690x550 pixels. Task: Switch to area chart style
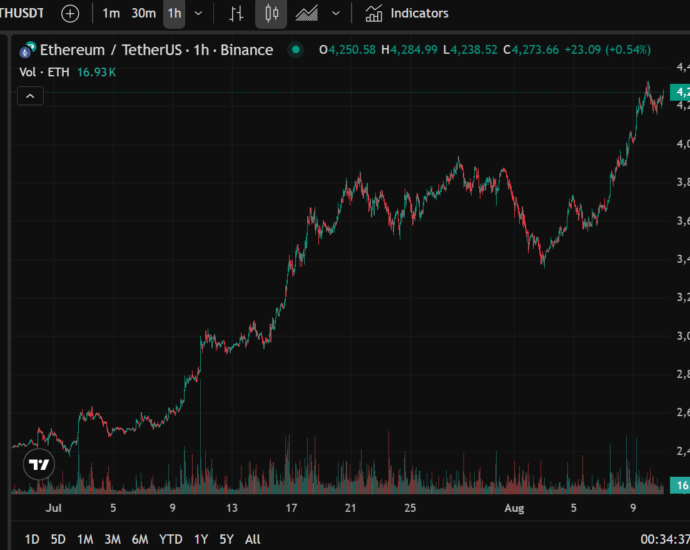click(307, 13)
